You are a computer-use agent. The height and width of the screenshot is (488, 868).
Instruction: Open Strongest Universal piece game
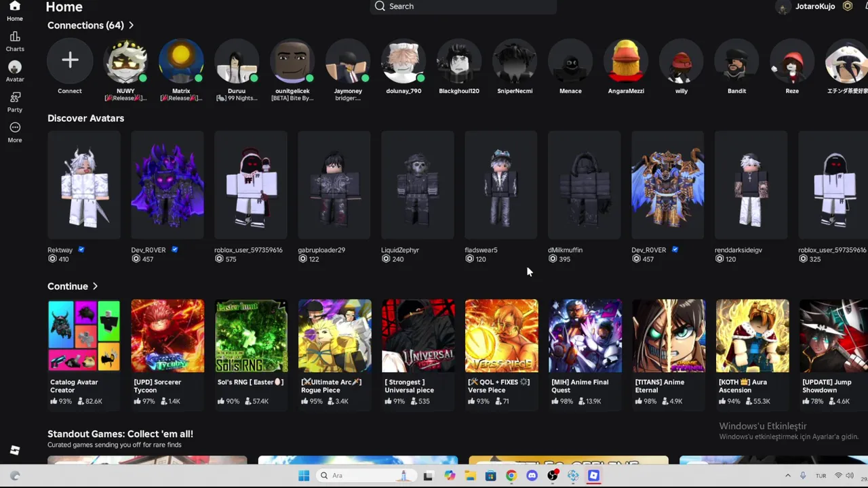pos(418,335)
